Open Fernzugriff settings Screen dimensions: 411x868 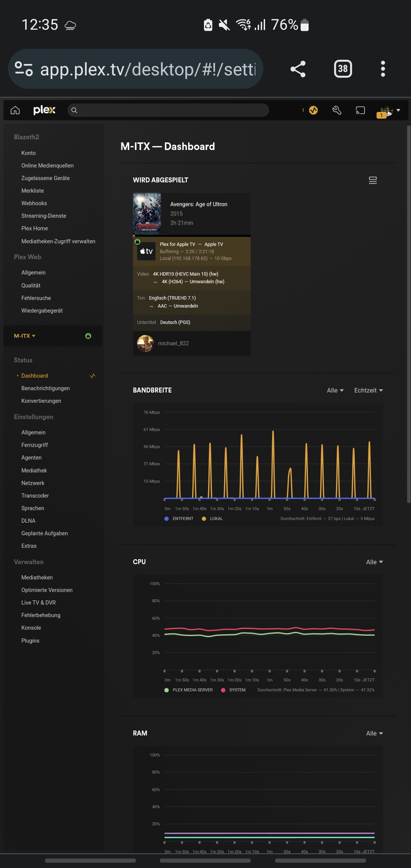[35, 445]
